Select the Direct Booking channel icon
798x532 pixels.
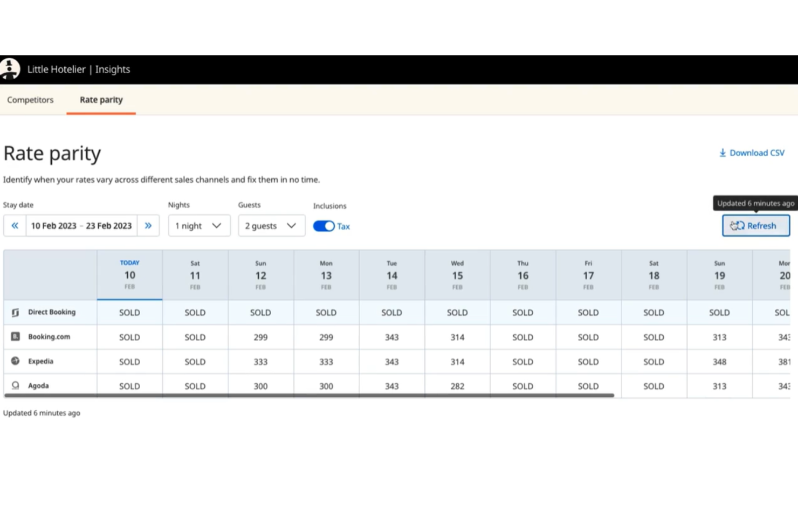click(15, 312)
